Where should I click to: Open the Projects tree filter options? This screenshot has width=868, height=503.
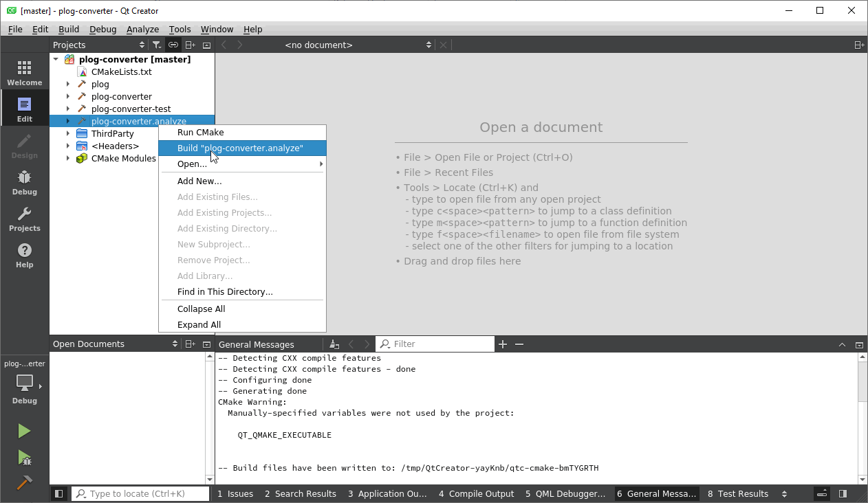coord(157,45)
